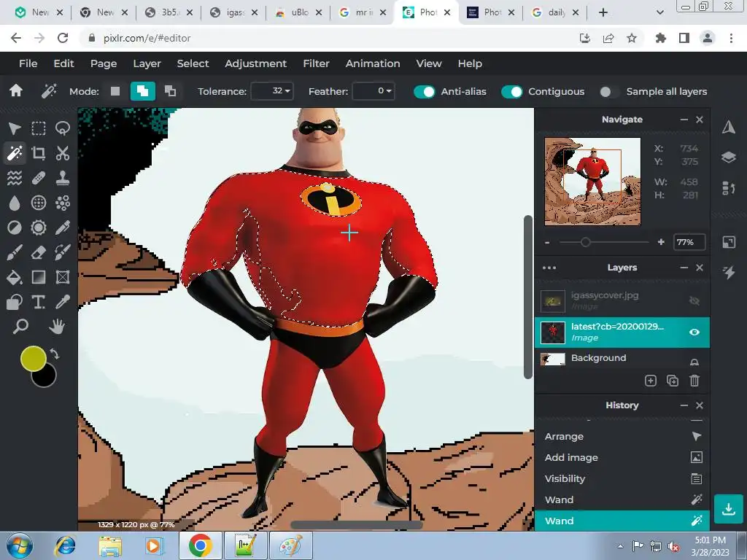The height and width of the screenshot is (560, 747).
Task: Select the Brush tool
Action: [x=15, y=252]
